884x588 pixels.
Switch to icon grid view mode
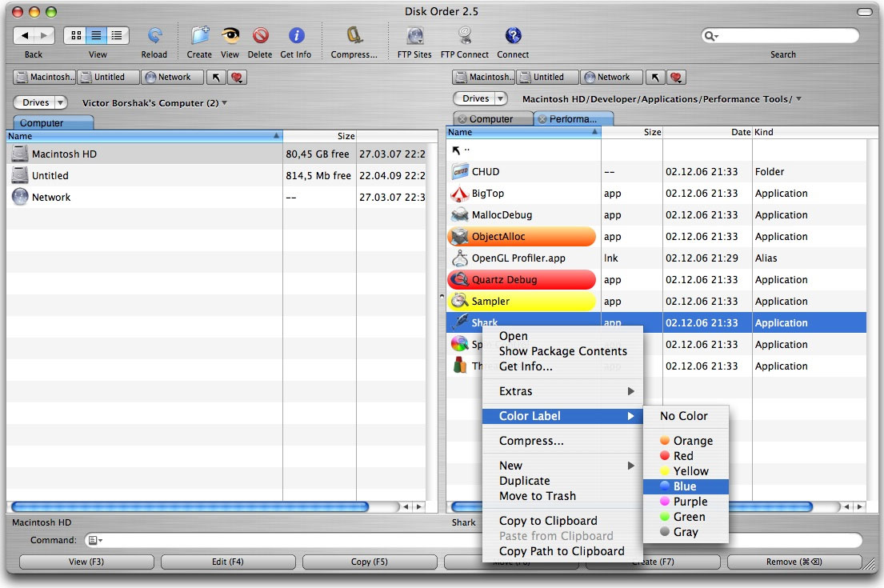point(75,35)
